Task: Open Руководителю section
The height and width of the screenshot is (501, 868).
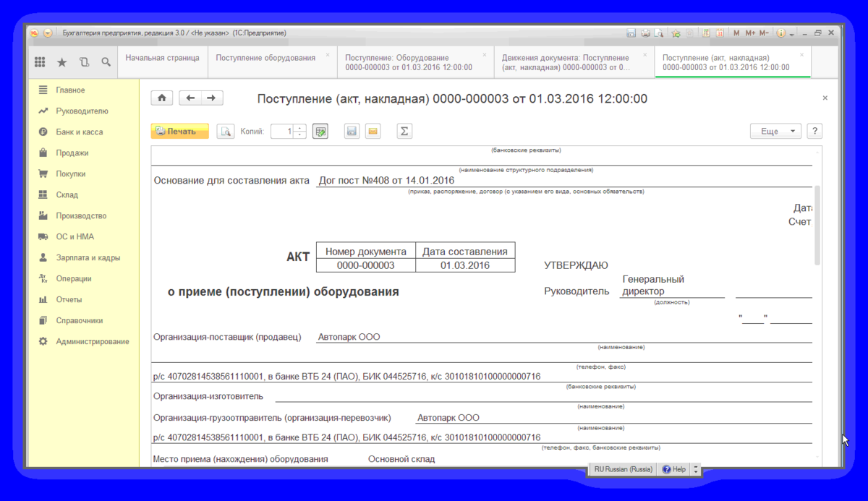Action: [82, 111]
